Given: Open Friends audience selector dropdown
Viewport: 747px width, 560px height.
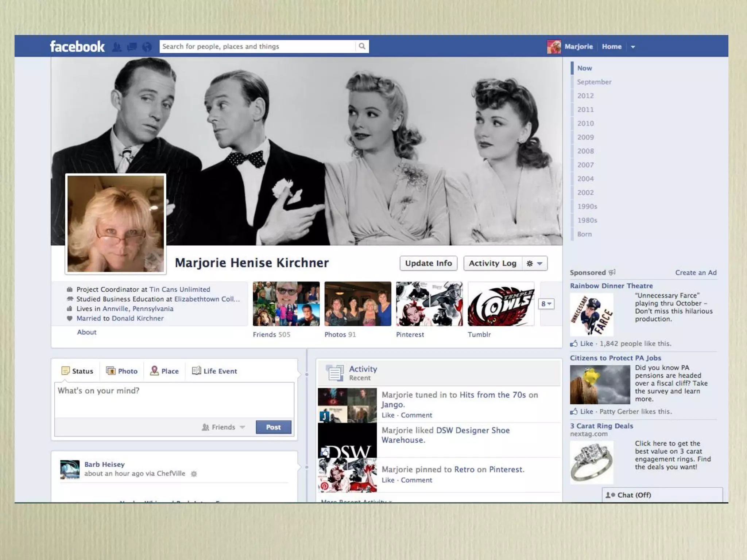Looking at the screenshot, I should 223,427.
